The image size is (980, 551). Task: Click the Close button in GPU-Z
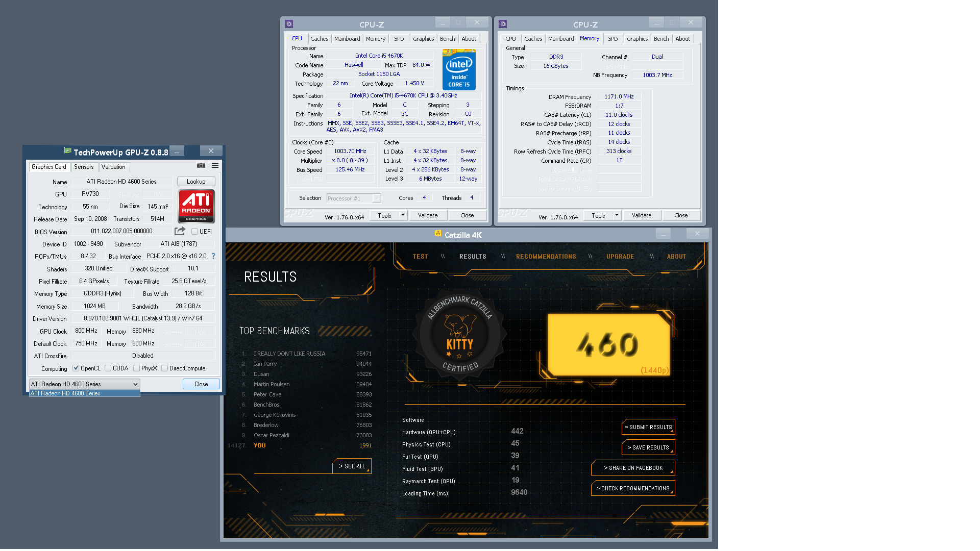[201, 384]
